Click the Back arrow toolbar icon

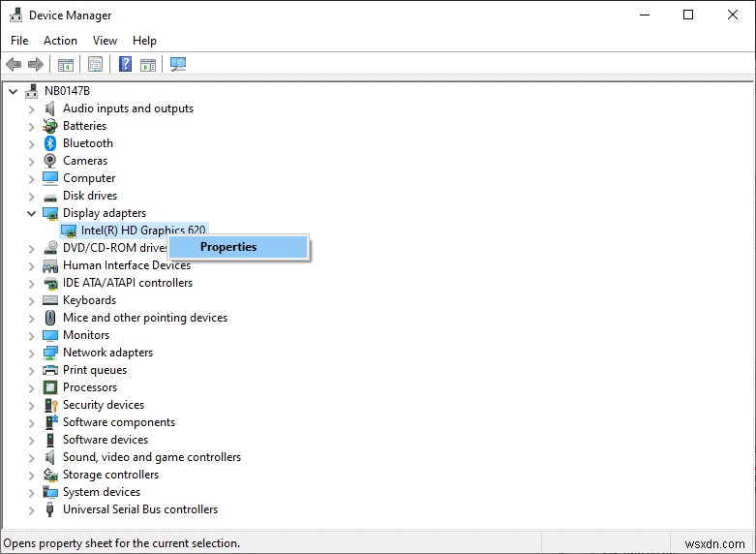point(14,64)
